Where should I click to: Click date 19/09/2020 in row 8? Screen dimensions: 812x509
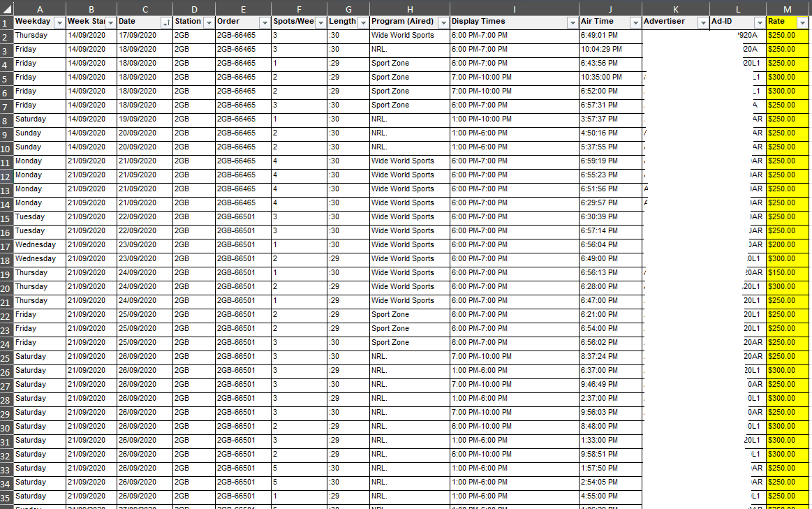pyautogui.click(x=138, y=119)
